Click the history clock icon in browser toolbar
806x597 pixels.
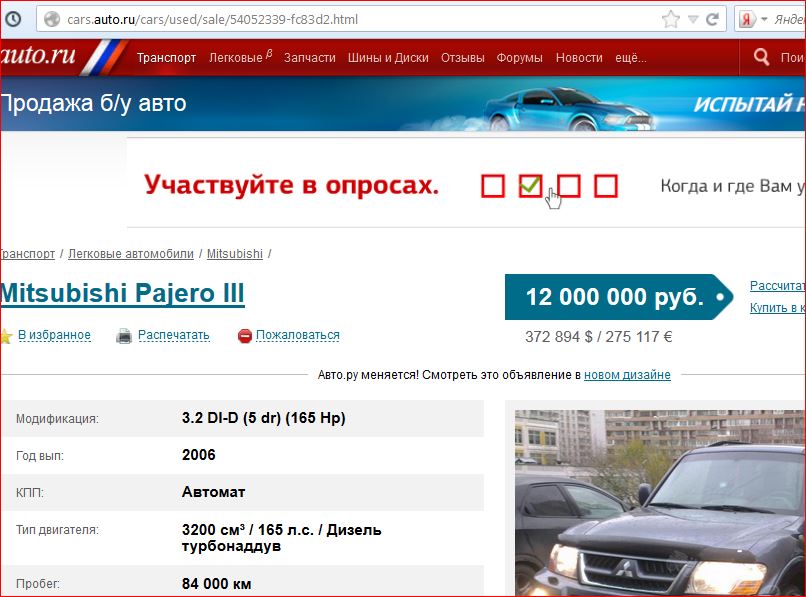coord(14,19)
